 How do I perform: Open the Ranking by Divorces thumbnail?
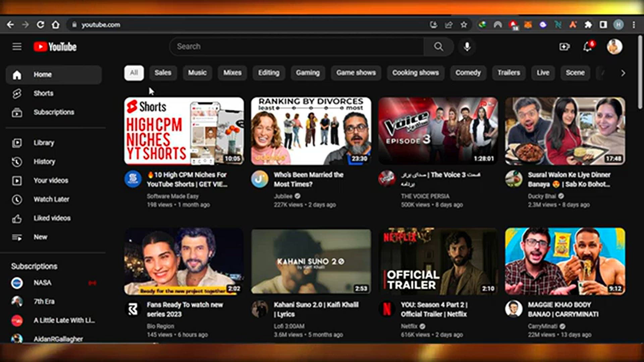311,131
